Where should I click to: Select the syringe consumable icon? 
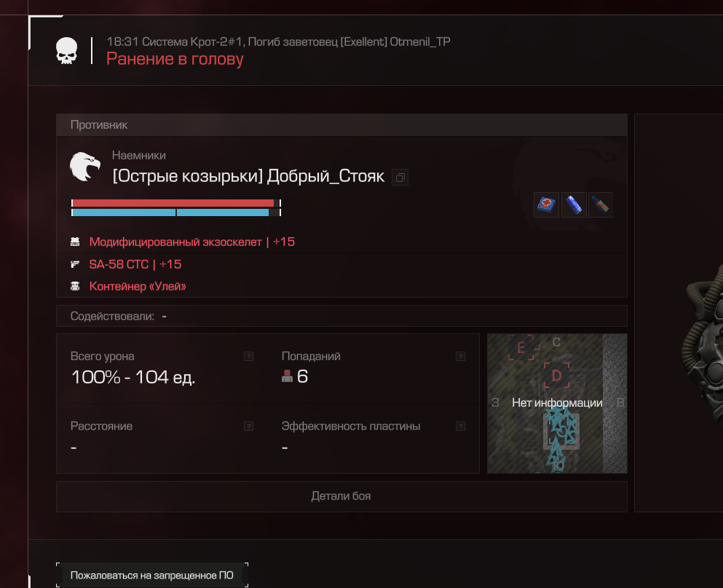(x=601, y=204)
